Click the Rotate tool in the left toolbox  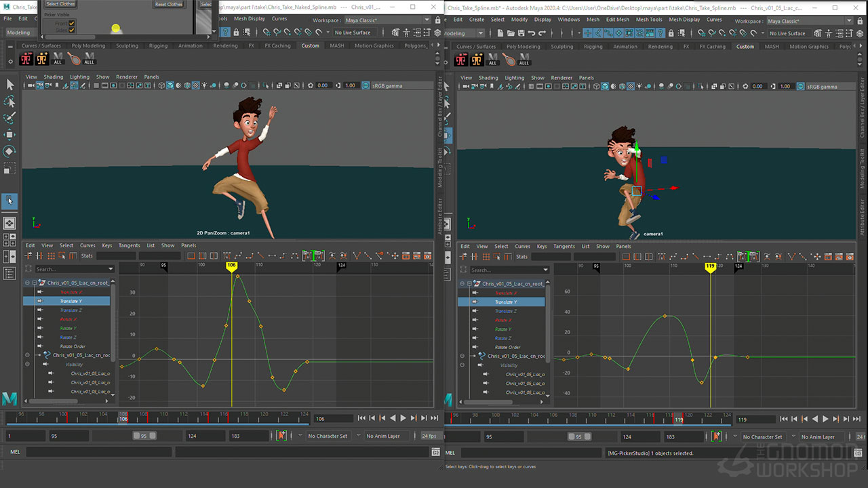point(9,151)
